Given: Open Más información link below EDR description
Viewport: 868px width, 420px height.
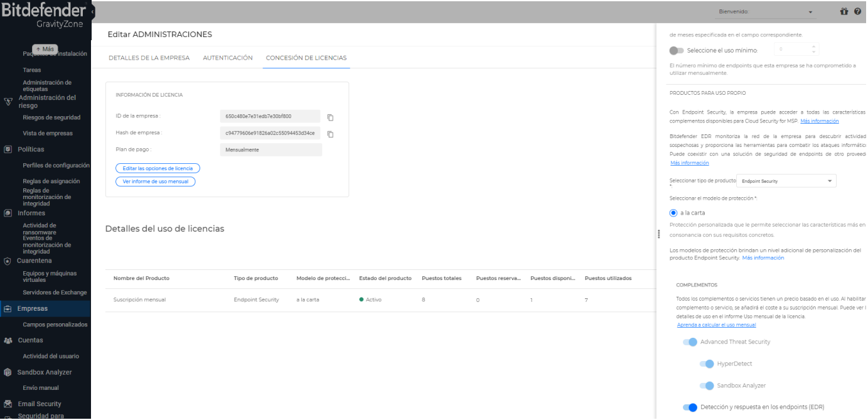Looking at the screenshot, I should [690, 163].
